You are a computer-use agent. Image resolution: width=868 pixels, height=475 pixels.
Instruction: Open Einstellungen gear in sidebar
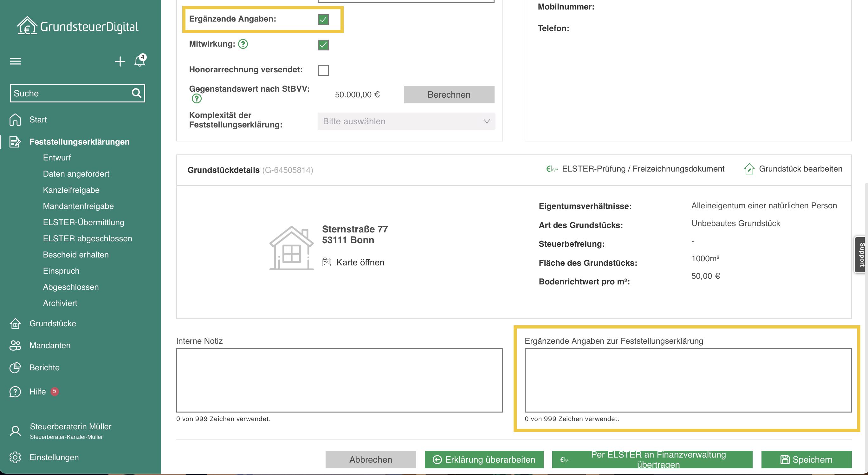tap(16, 457)
